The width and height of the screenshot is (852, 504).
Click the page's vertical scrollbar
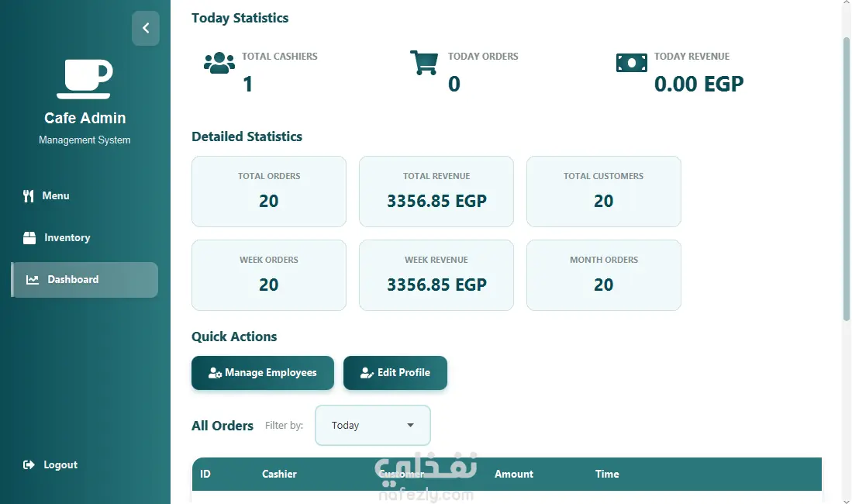click(x=846, y=179)
